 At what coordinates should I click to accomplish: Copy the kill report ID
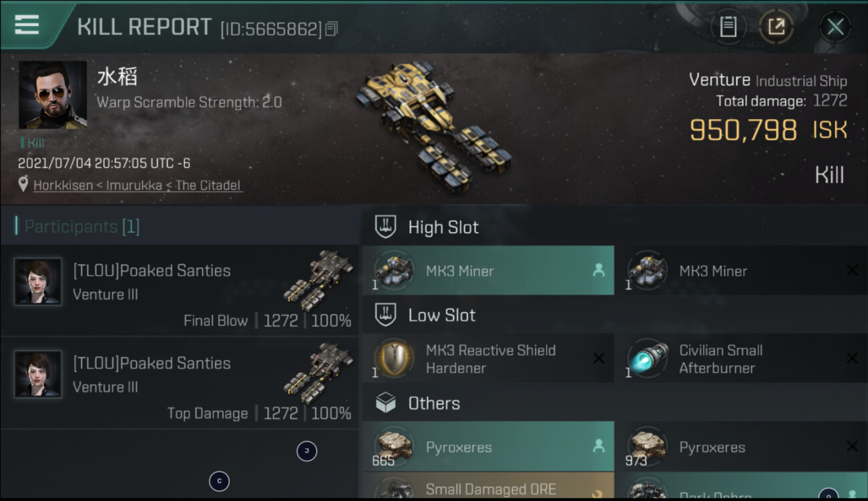(332, 29)
